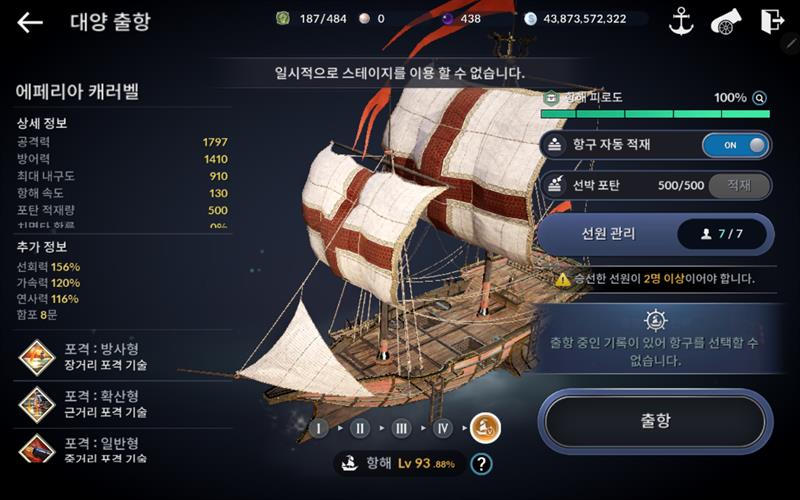
Task: Tap the 항해 Lv 93 level indicator
Action: (399, 463)
